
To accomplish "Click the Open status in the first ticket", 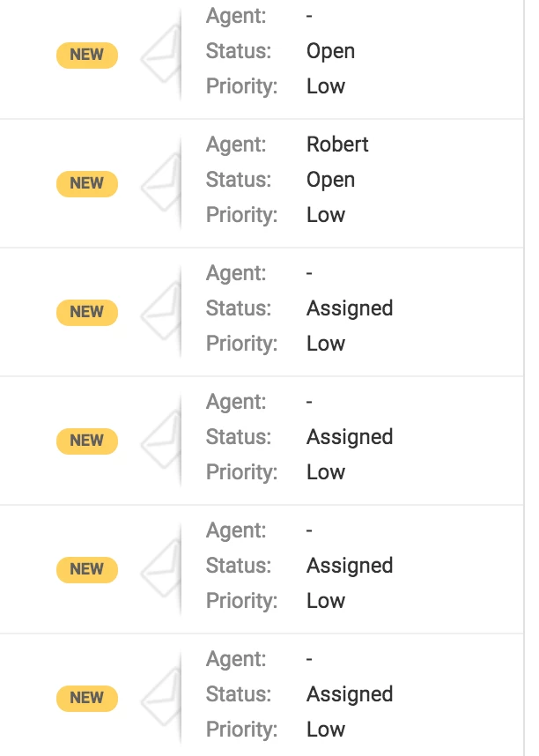I will (x=331, y=52).
